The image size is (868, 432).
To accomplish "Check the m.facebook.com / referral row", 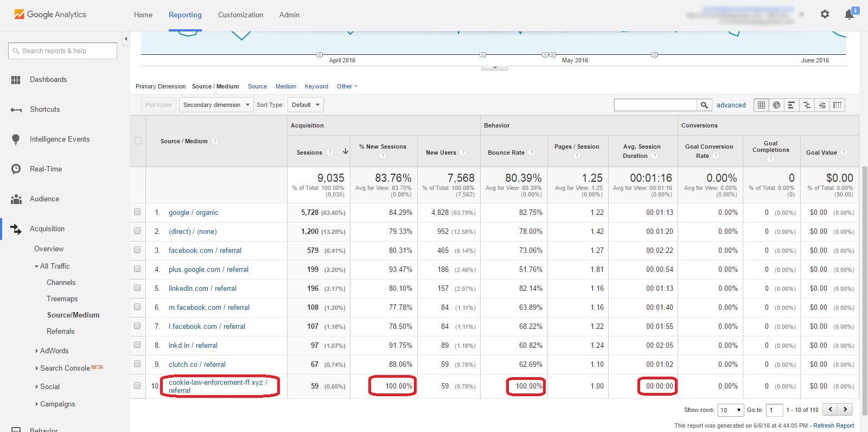I will (137, 307).
